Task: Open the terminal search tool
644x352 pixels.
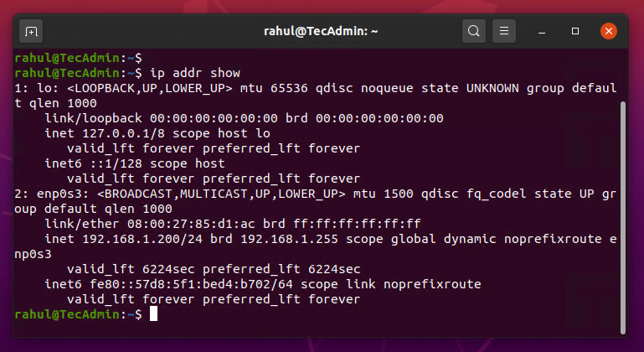Action: click(473, 31)
